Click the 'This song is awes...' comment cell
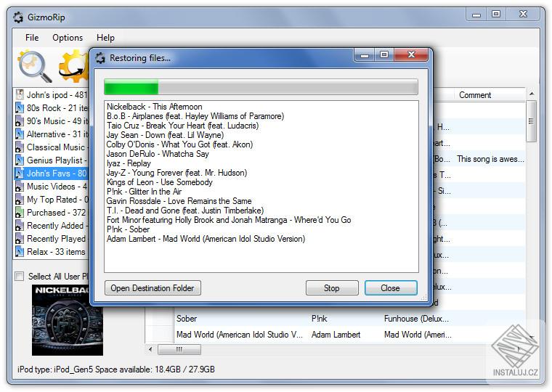The image size is (552, 392). pos(490,159)
